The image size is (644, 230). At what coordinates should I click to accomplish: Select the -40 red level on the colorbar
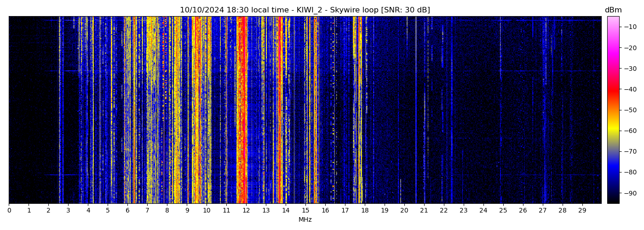pyautogui.click(x=613, y=89)
